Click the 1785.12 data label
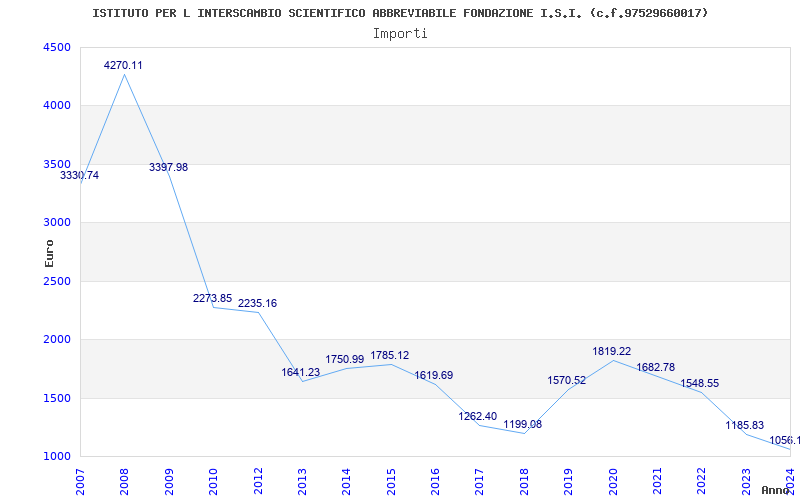The width and height of the screenshot is (800, 500). (x=390, y=356)
